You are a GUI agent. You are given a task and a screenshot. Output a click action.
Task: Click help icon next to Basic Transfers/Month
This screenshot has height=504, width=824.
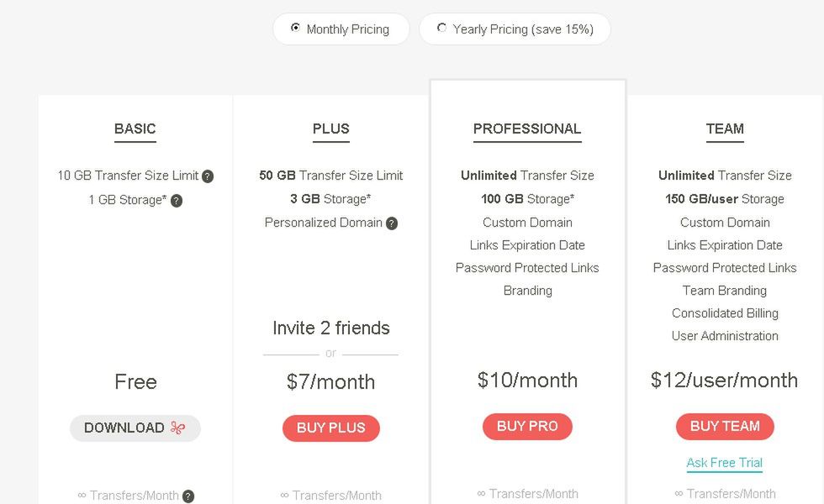point(188,496)
